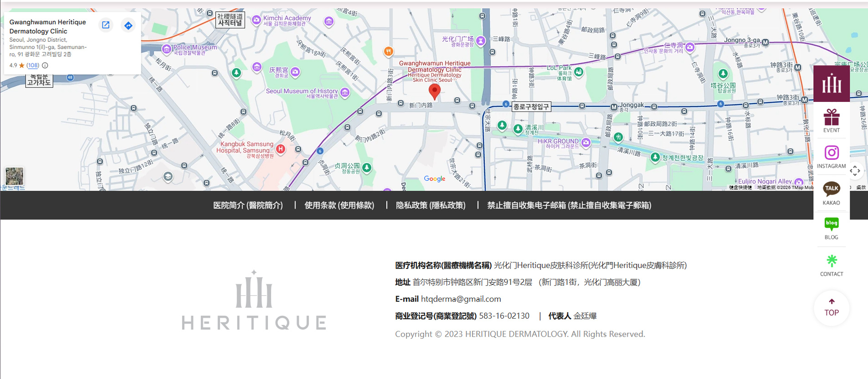The width and height of the screenshot is (868, 379).
Task: Open the 使用条款 footer menu item
Action: click(x=339, y=205)
